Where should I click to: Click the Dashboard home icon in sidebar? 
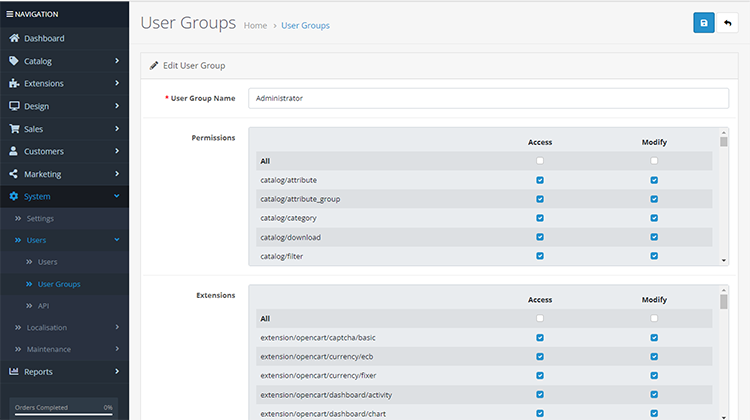click(15, 38)
